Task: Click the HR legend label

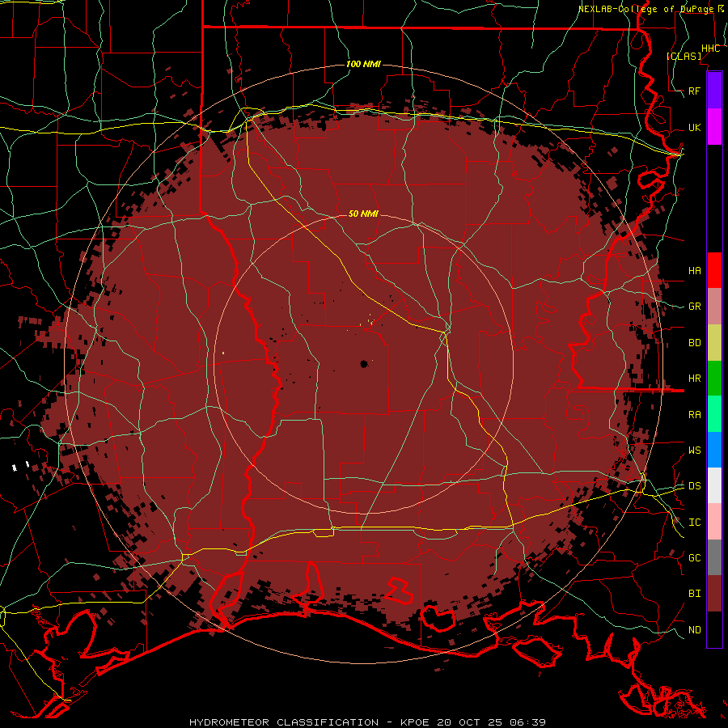Action: click(694, 379)
